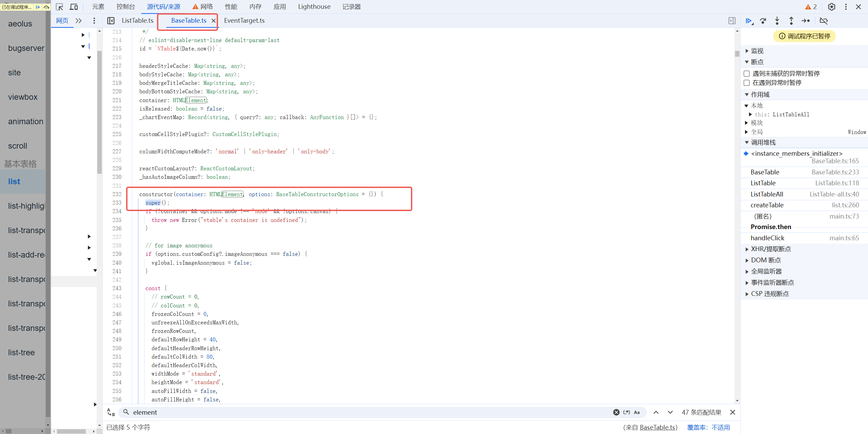Toggle device toolbar icon
The width and height of the screenshot is (868, 434).
click(x=74, y=7)
